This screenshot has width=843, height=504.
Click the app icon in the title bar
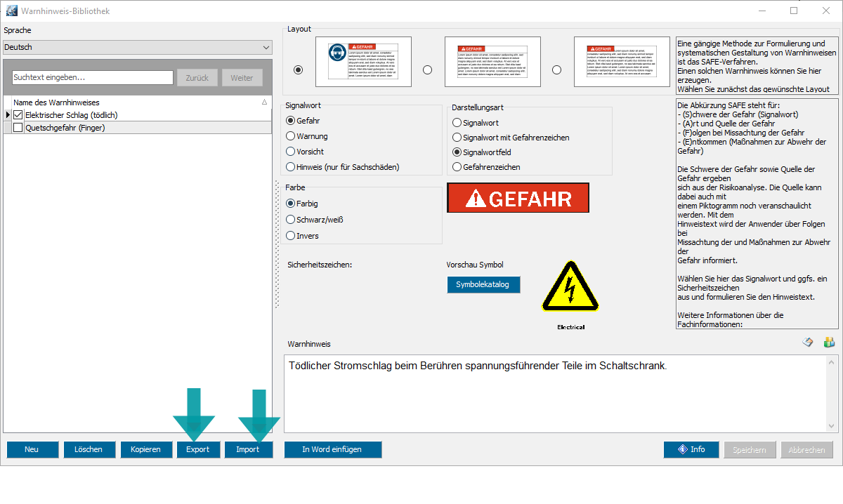click(x=11, y=11)
